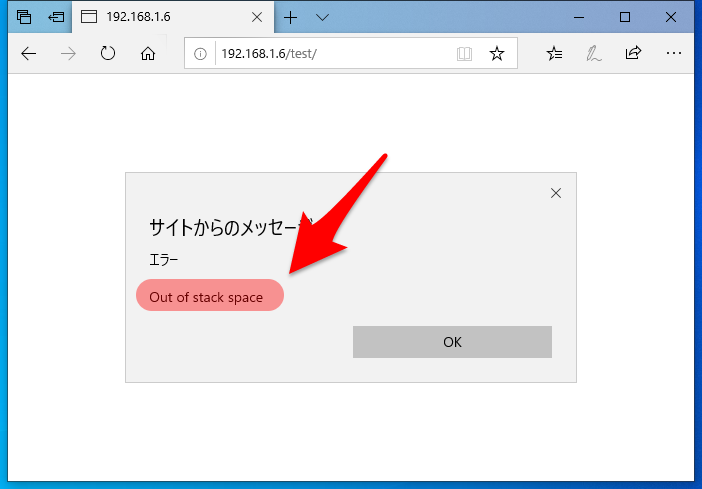This screenshot has height=489, width=702.
Task: Toggle reading view in address bar
Action: tap(464, 54)
